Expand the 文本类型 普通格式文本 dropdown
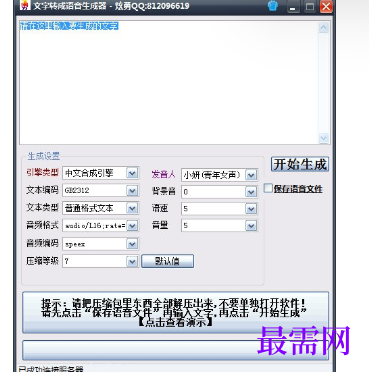 tap(132, 208)
